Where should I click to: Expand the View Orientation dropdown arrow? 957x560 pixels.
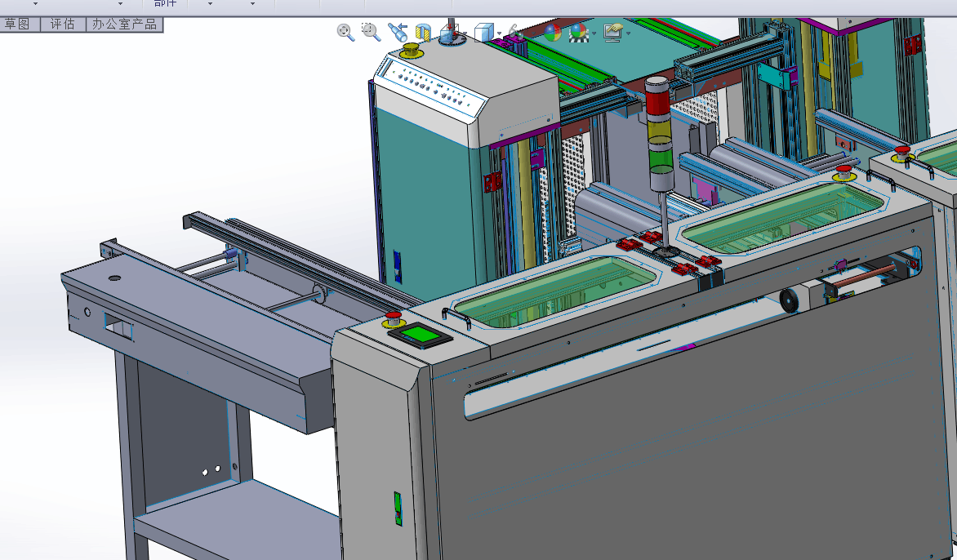(465, 33)
